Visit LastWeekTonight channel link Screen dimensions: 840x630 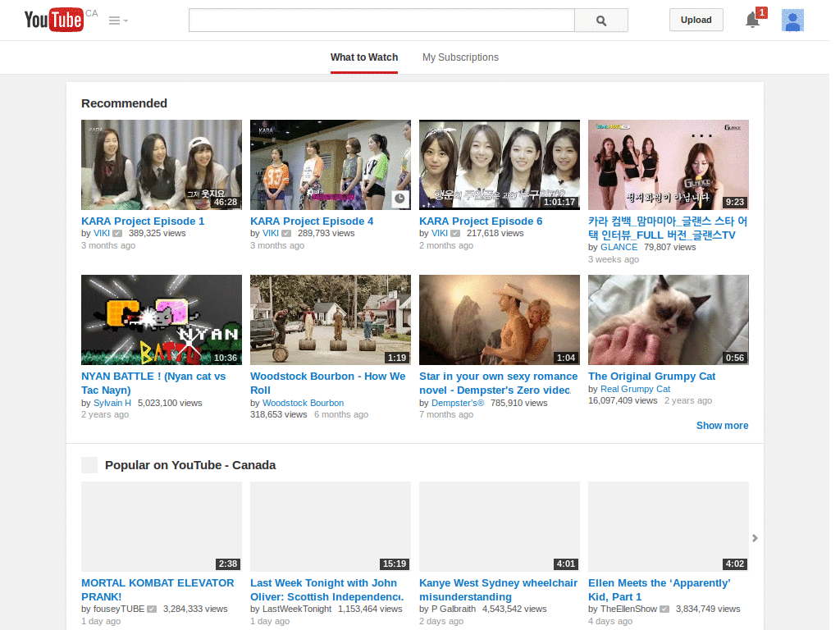pos(297,609)
